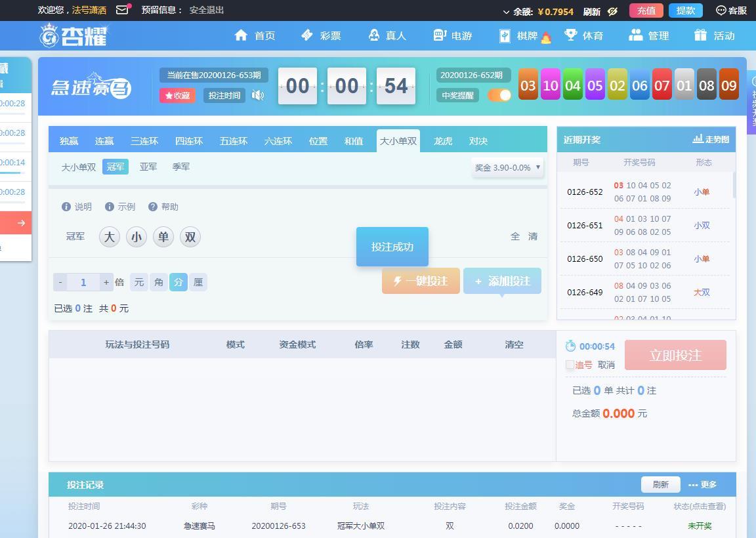Switch to the 三连环 tab
The width and height of the screenshot is (756, 538).
pos(144,141)
